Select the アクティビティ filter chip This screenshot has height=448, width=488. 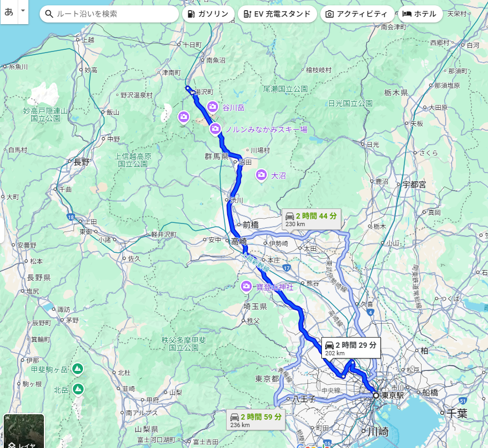(x=357, y=14)
